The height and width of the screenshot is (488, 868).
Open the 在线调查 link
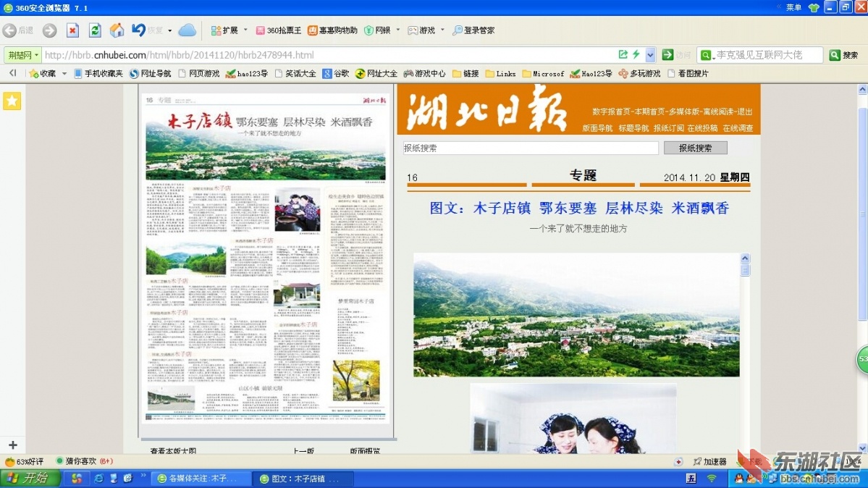(738, 128)
